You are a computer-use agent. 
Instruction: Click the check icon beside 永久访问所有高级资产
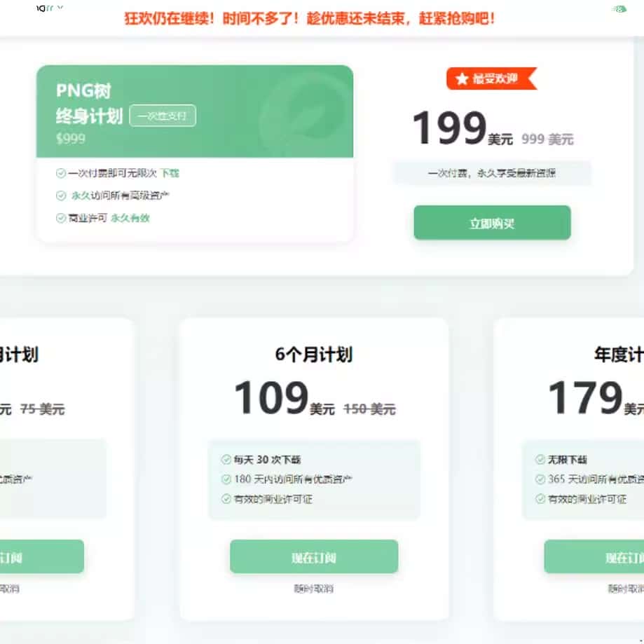61,196
